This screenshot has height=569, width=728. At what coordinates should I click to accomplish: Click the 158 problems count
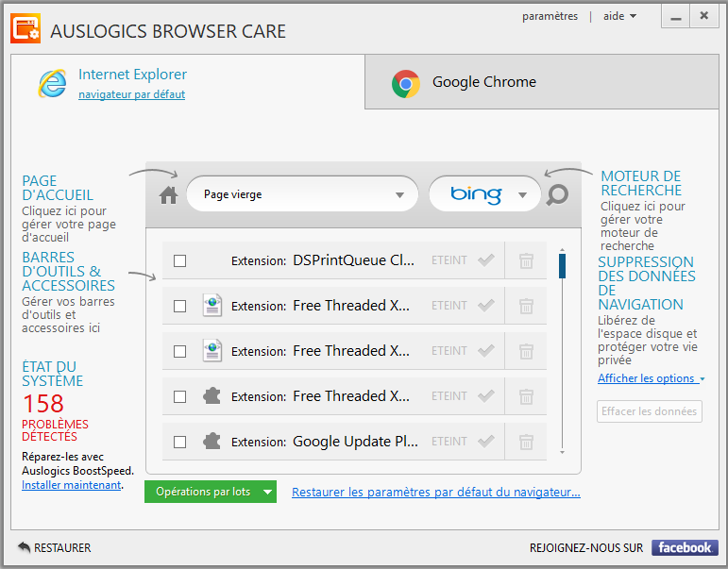pos(43,403)
